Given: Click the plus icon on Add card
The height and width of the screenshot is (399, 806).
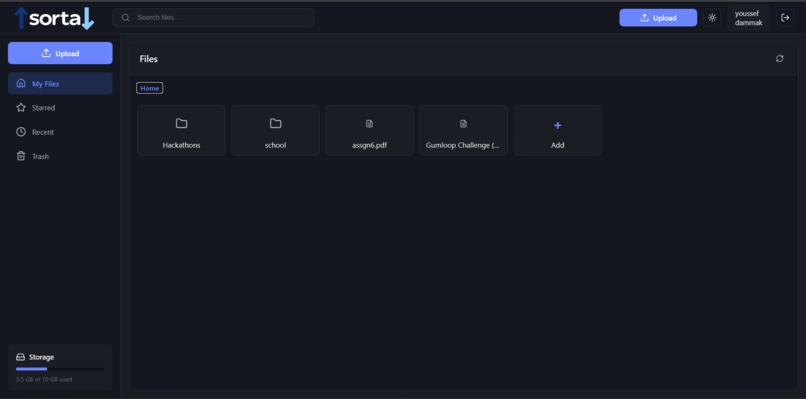Looking at the screenshot, I should tap(558, 125).
